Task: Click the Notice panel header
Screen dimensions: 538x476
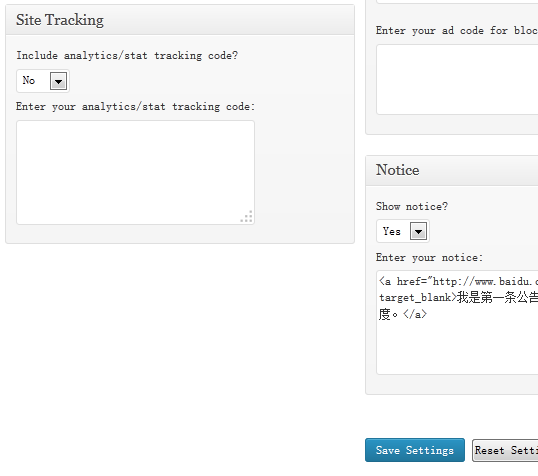Action: click(452, 171)
